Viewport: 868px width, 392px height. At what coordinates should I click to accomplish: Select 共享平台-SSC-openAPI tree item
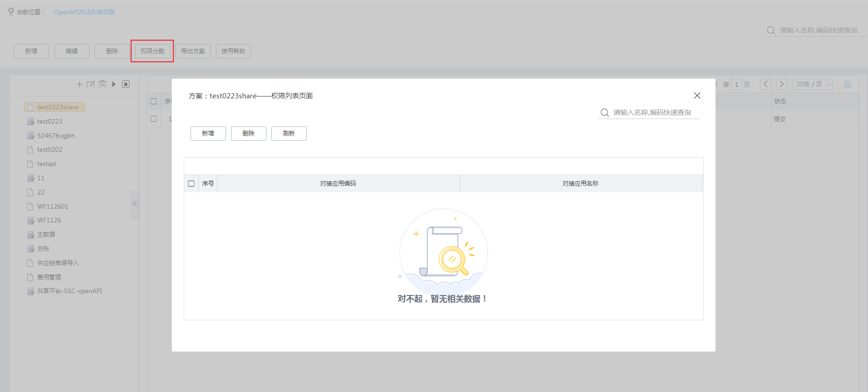click(x=69, y=291)
